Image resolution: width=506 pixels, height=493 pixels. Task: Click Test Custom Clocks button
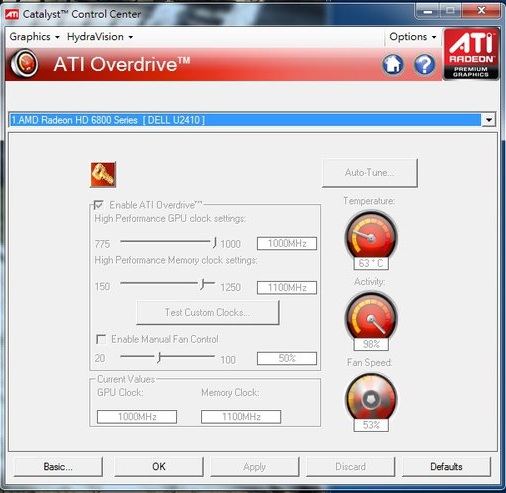point(208,312)
